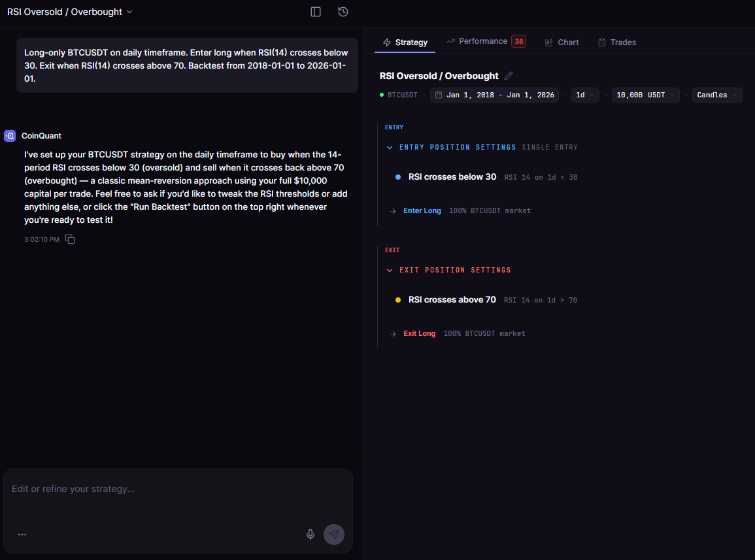Click the user prompt message bubble
755x560 pixels.
pos(187,65)
